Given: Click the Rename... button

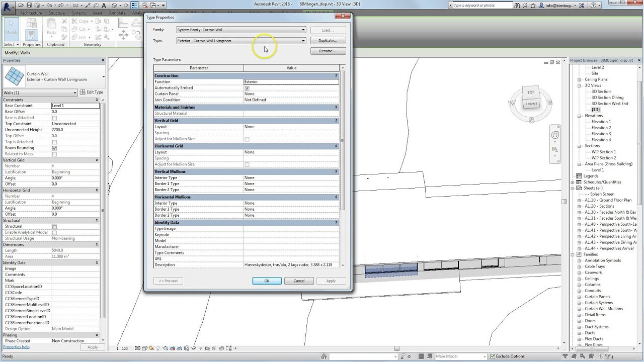Looking at the screenshot, I should [328, 51].
